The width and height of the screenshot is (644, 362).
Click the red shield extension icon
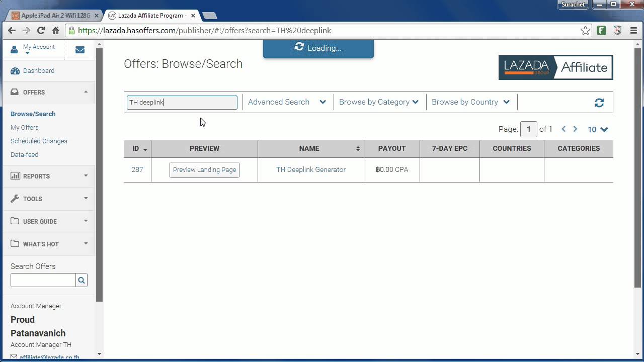tap(617, 31)
